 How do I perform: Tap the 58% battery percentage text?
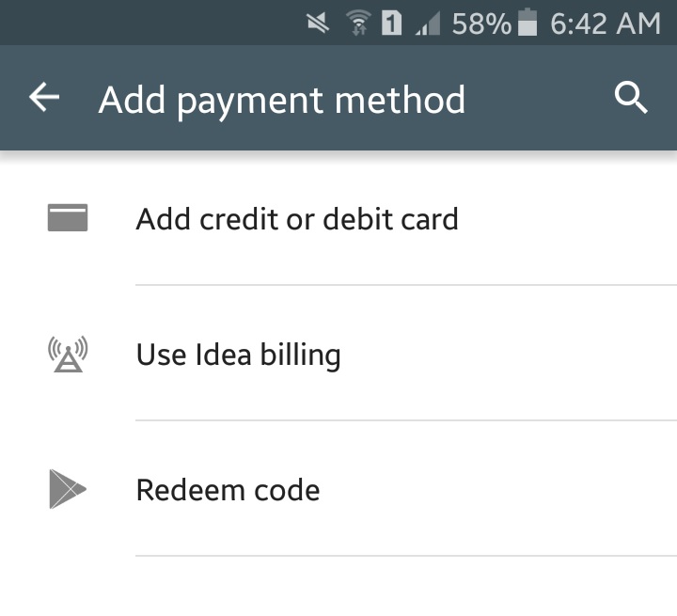point(481,24)
